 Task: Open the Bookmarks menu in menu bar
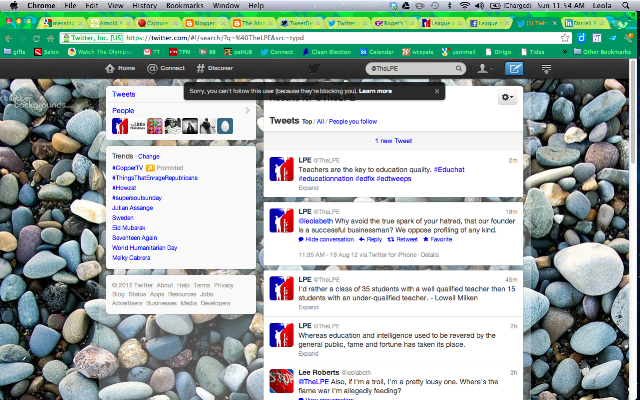tap(185, 6)
